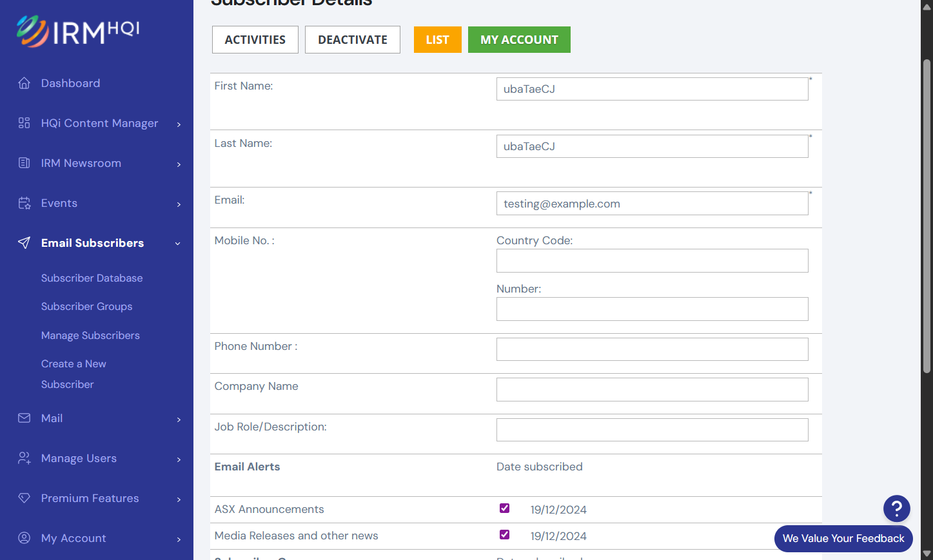Uncheck Media Releases and other news checkbox
This screenshot has width=933, height=560.
tap(505, 535)
